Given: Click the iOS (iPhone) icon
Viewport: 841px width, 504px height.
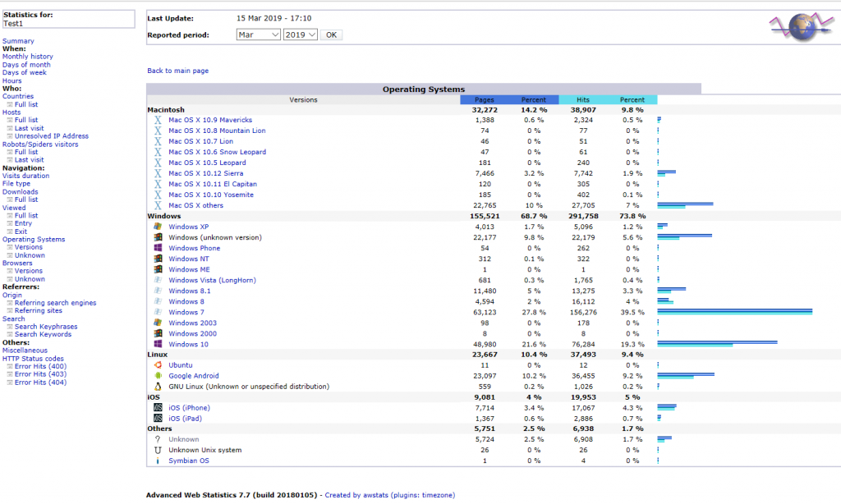Looking at the screenshot, I should pyautogui.click(x=158, y=407).
